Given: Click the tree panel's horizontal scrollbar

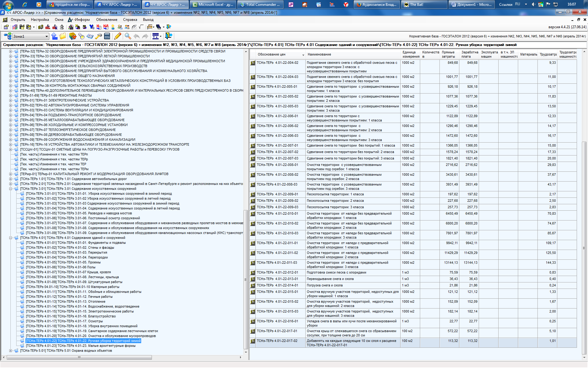Looking at the screenshot, I should click(x=79, y=358).
